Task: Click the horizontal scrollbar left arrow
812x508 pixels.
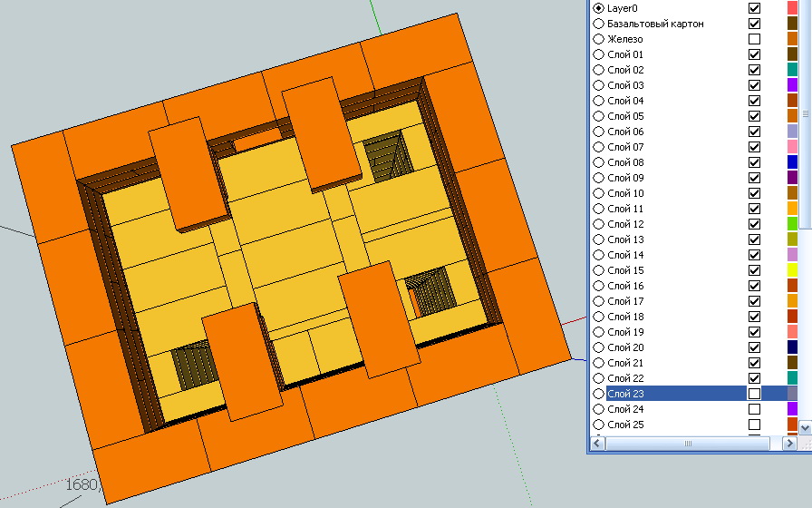Action: point(597,444)
